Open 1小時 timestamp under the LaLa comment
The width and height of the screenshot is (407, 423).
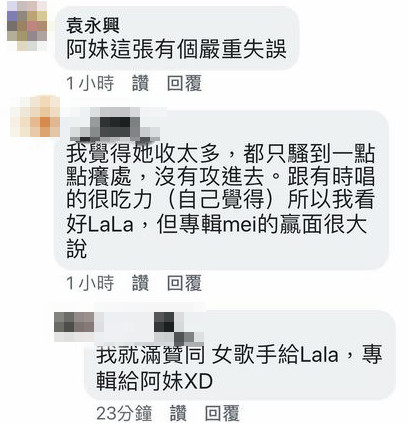(90, 283)
